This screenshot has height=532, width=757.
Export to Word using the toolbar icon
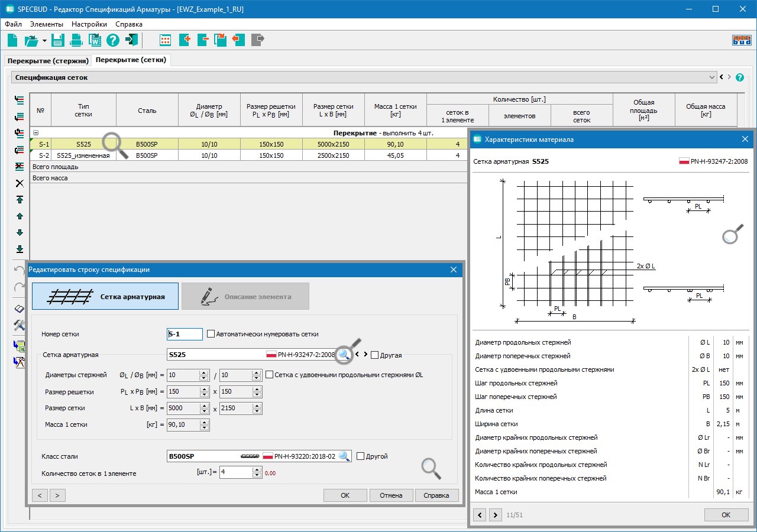point(95,40)
